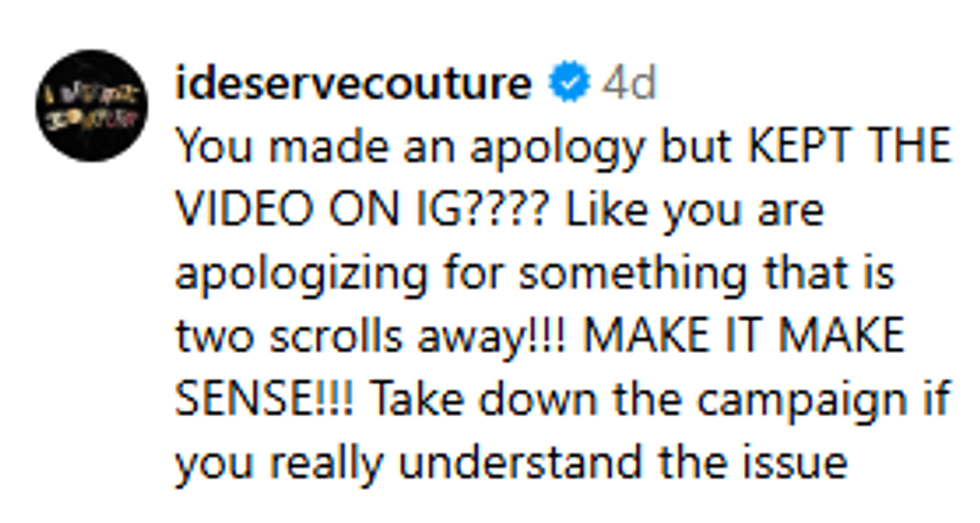Click the ideservecouture username link

(352, 85)
